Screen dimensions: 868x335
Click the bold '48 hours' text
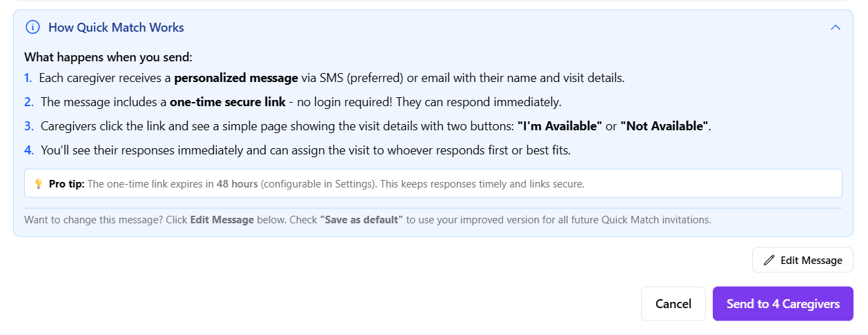[237, 184]
